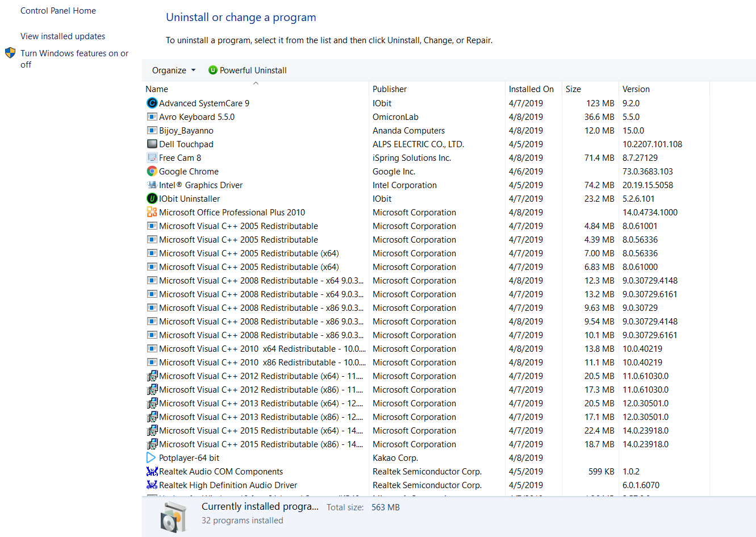Image resolution: width=756 pixels, height=537 pixels.
Task: Select the Realtek High Definition Audio Driver icon
Action: (152, 485)
